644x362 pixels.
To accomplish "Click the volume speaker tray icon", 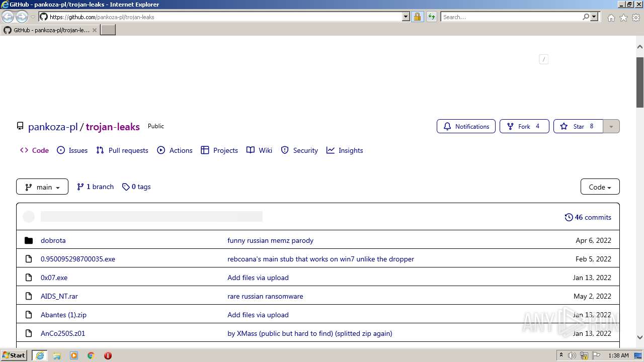I will (x=572, y=355).
